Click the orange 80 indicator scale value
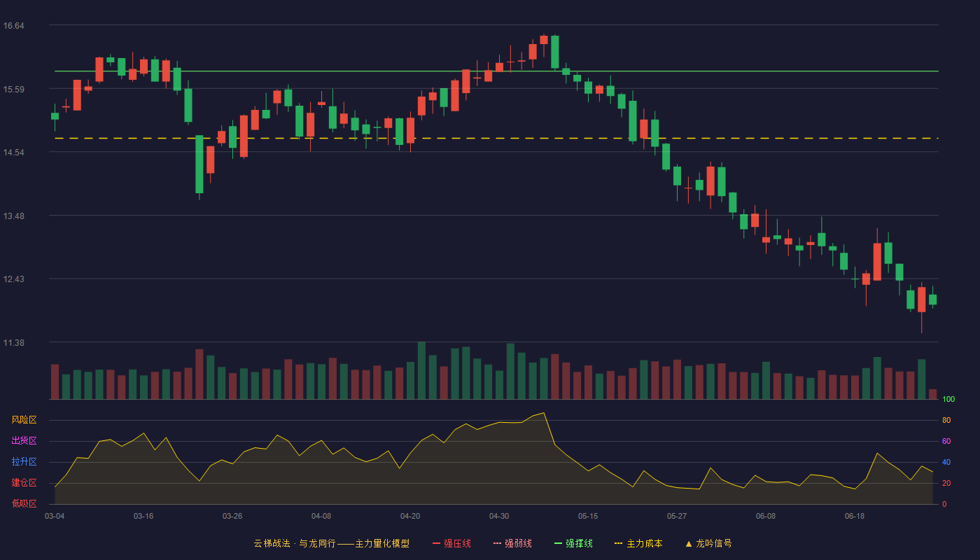This screenshot has width=980, height=560. pos(946,420)
